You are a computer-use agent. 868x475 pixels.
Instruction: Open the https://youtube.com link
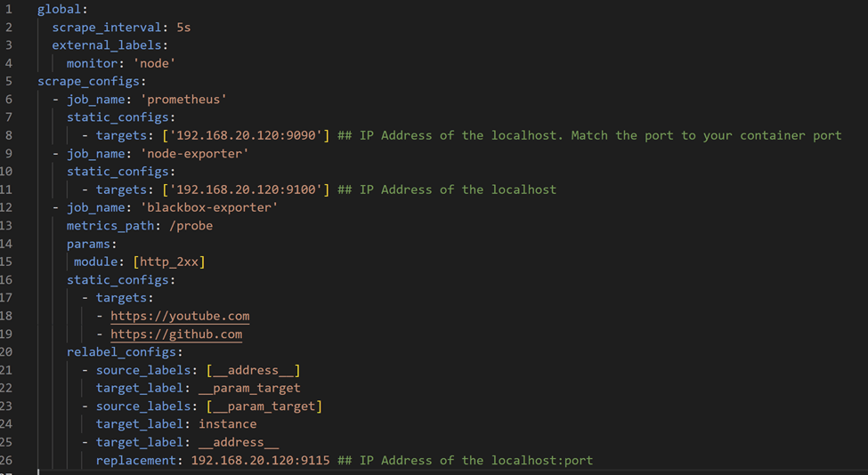pos(180,316)
